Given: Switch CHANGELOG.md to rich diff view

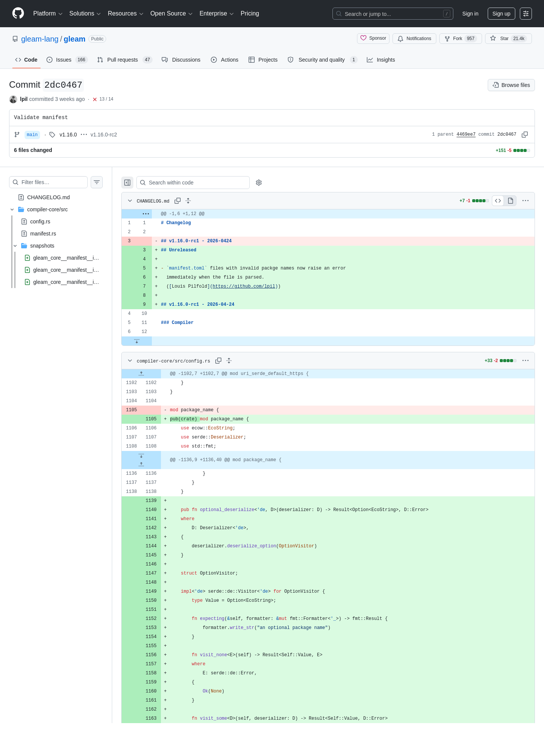Looking at the screenshot, I should 510,201.
